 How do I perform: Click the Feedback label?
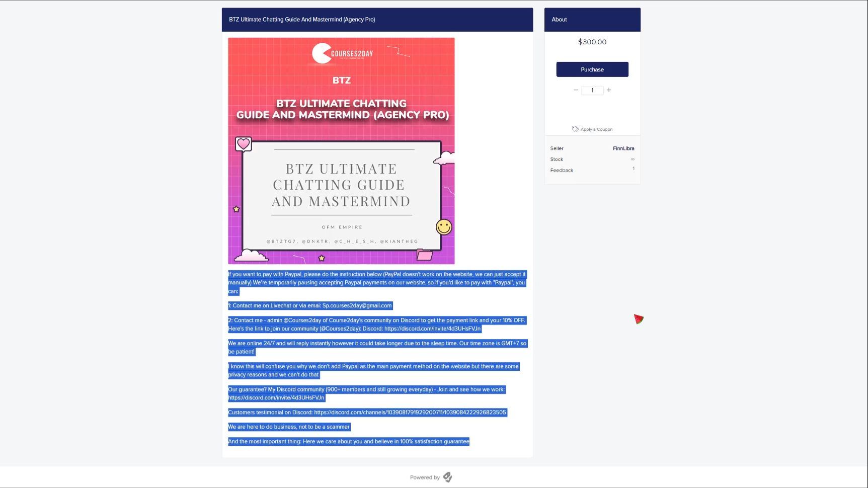pos(562,171)
